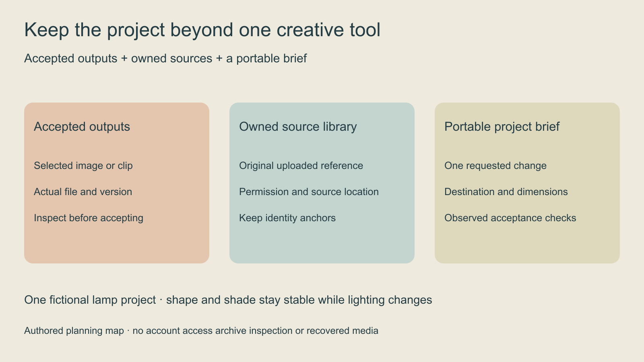
Task: Click the 'Authored planning map' footnote
Action: [201, 331]
